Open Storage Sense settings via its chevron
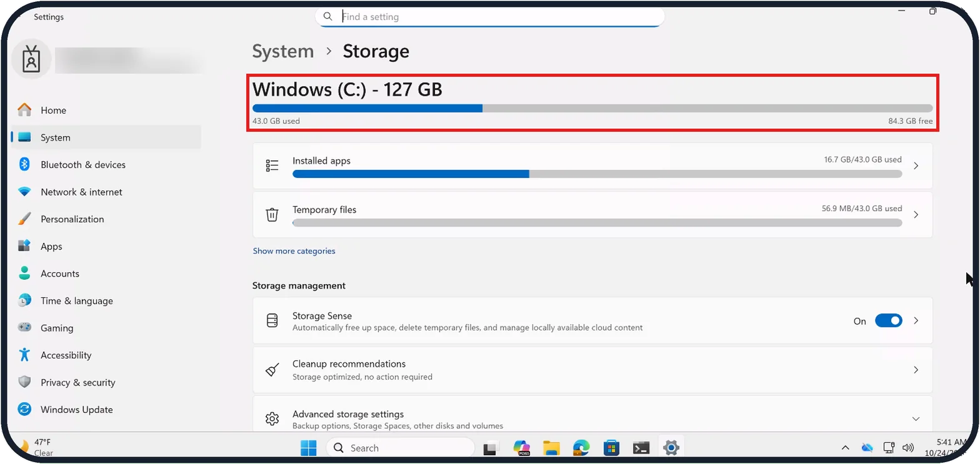 point(916,320)
